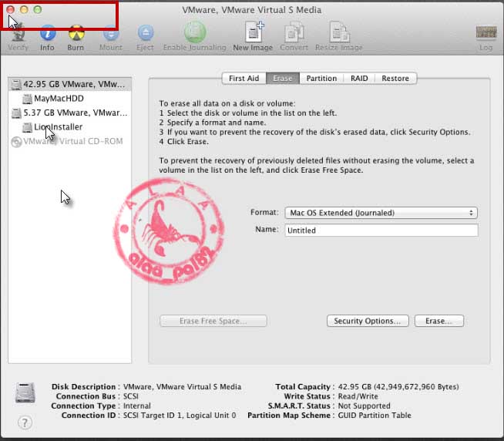Click the SCSI Target ID 1 text

(180, 416)
